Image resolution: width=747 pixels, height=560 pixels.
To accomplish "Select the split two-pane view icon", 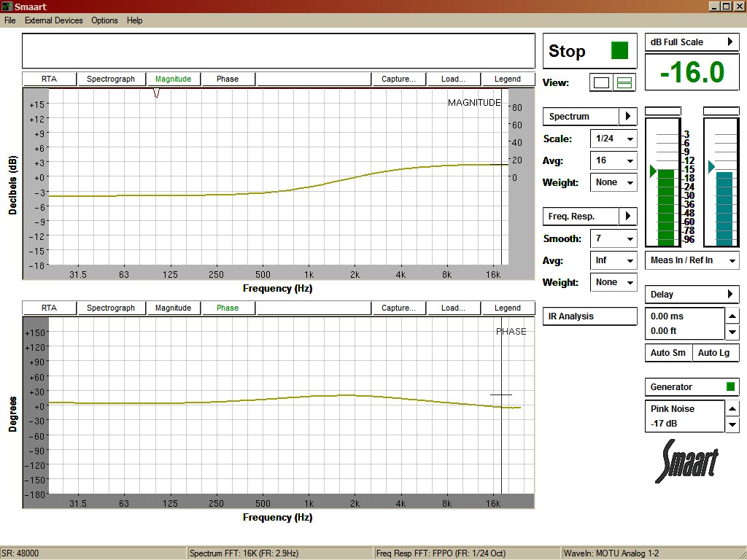I will 624,82.
